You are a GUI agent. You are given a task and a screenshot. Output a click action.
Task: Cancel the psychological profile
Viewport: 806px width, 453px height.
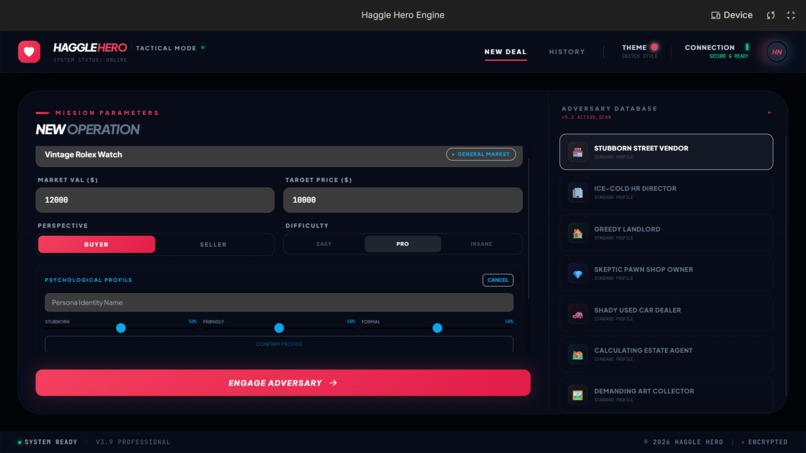(498, 280)
